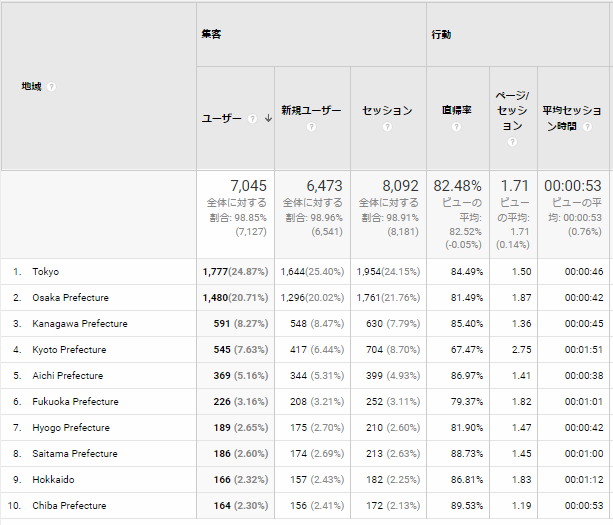Click help icon under ページ/セッション header
The image size is (613, 525).
click(x=511, y=142)
